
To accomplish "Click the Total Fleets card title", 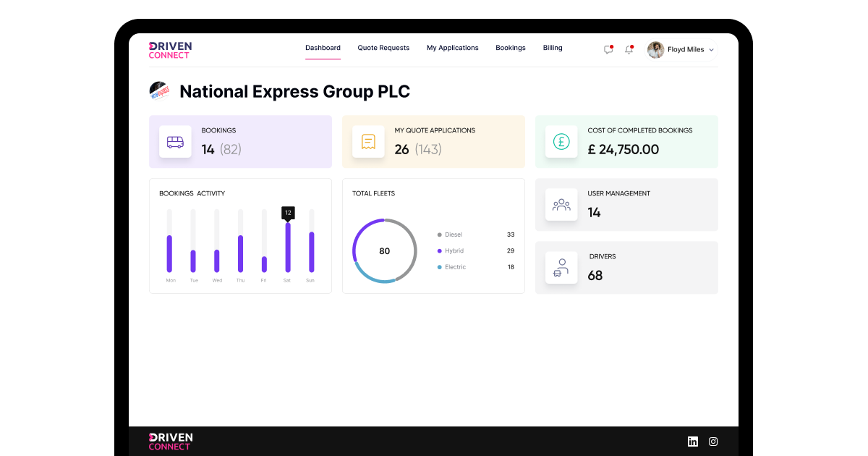I will click(x=373, y=193).
